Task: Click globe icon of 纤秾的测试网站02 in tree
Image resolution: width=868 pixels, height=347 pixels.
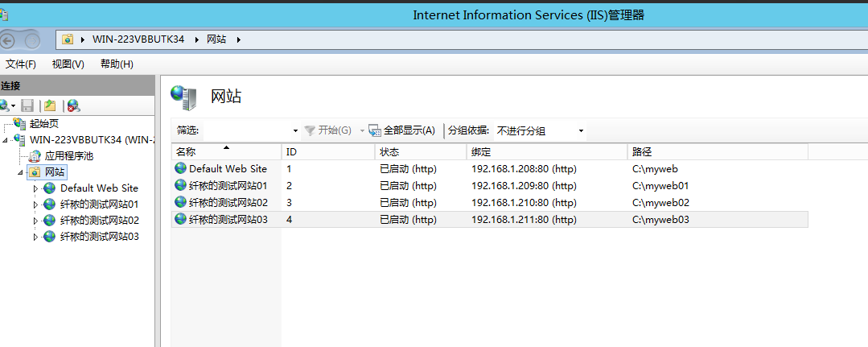Action: pos(50,221)
